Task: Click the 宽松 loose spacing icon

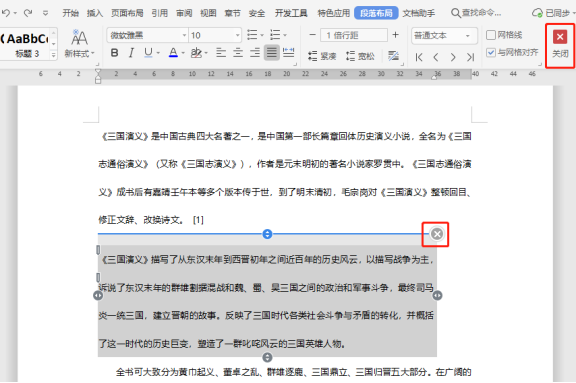Action: (x=360, y=56)
